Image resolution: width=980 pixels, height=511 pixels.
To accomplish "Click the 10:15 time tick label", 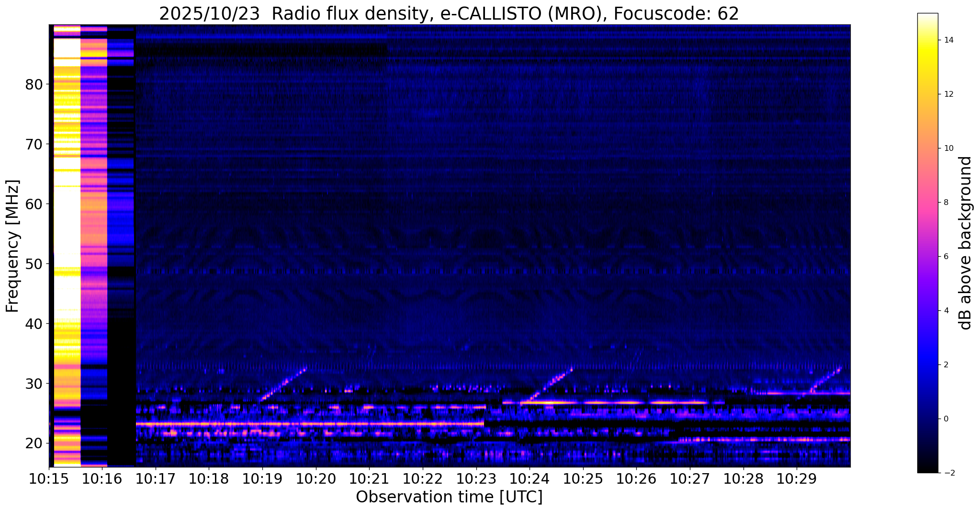I will (x=49, y=478).
